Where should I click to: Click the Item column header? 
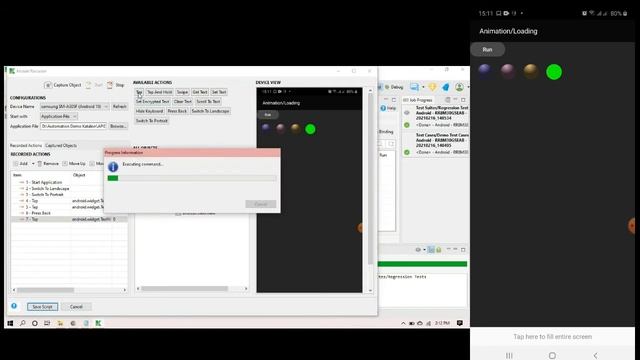pyautogui.click(x=41, y=175)
